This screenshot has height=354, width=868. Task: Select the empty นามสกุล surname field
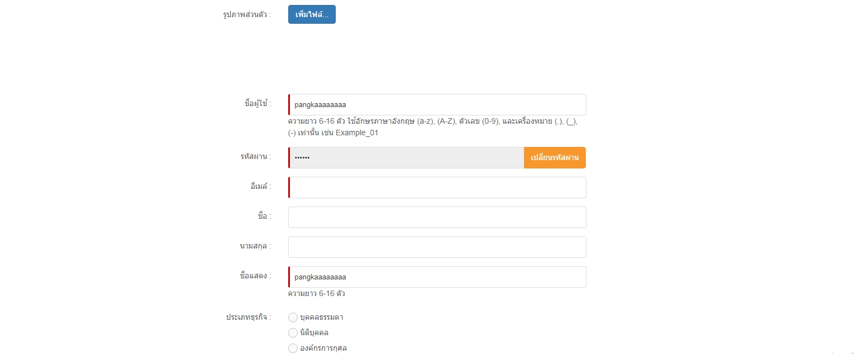(x=437, y=247)
